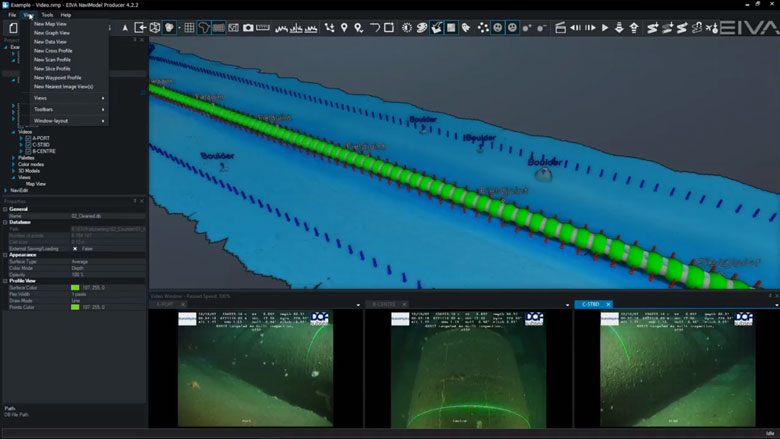Uncheck the B-CENTRE video checkbox

(29, 150)
